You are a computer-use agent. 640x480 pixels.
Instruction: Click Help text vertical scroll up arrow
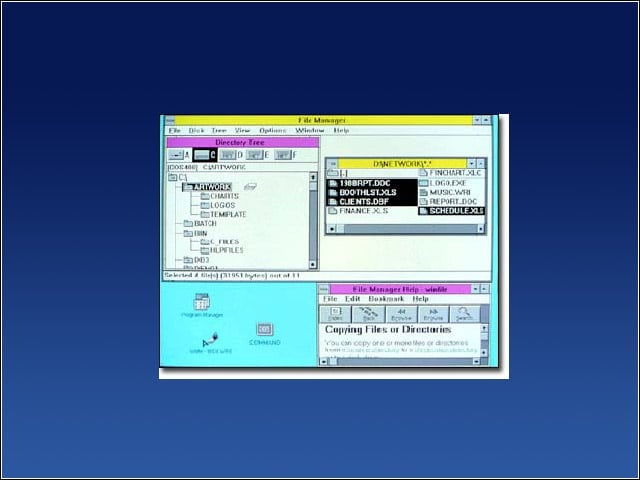(x=484, y=328)
